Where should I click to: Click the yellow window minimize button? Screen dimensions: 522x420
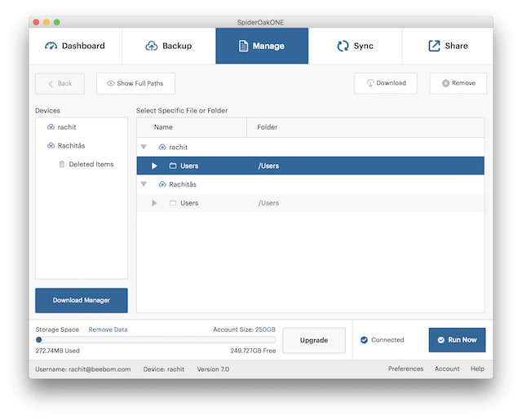point(46,22)
